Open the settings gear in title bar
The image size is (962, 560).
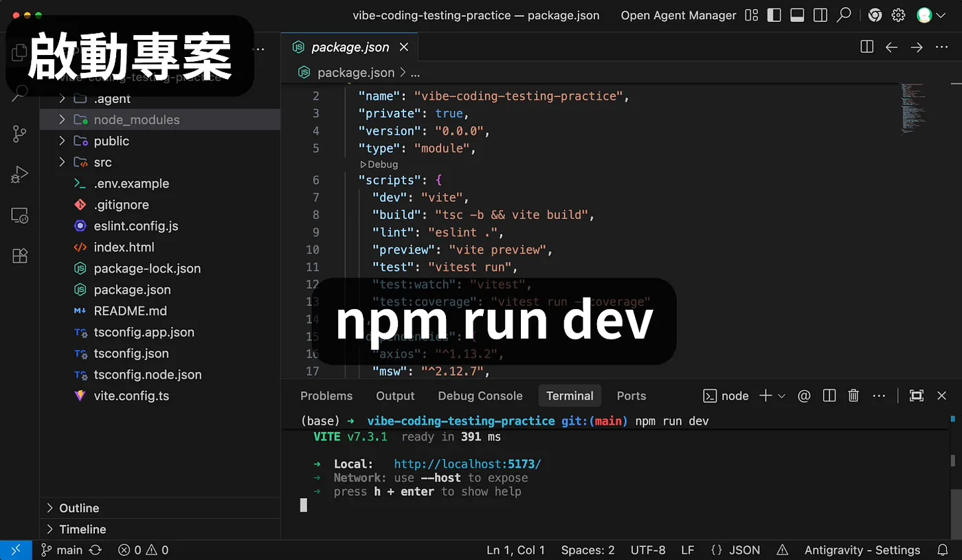pos(898,15)
